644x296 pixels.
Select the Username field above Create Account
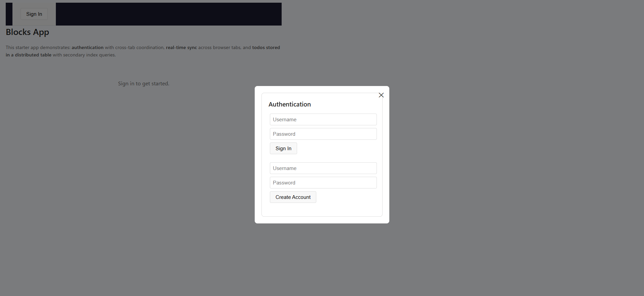pos(323,168)
